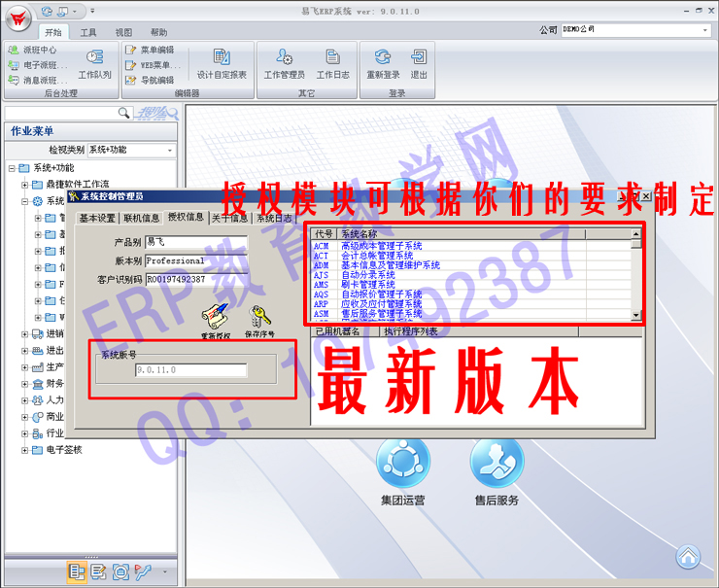Screen dimensions: 719x588
Task: Click the 产品别 input field
Action: [196, 242]
